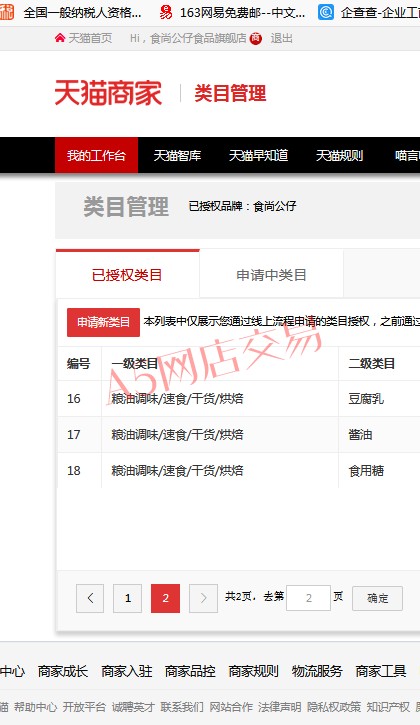Click 食用糖 category cell
This screenshot has width=420, height=725.
[366, 471]
